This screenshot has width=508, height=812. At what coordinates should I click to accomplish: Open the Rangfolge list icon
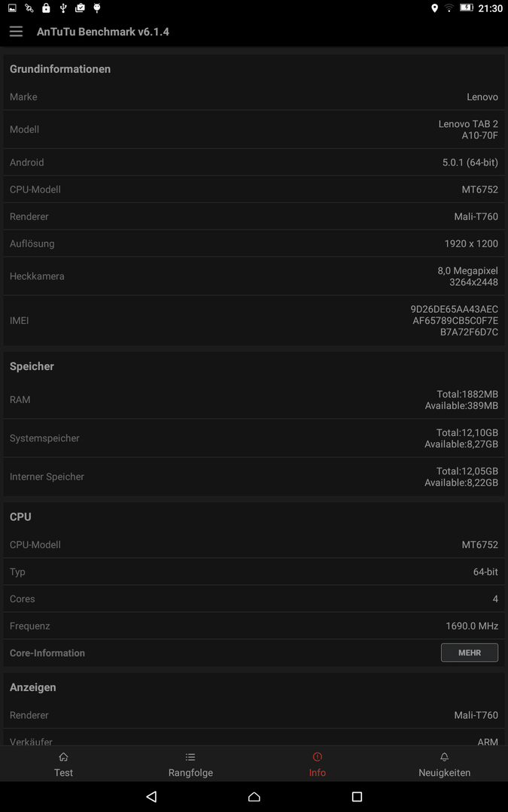(x=190, y=756)
